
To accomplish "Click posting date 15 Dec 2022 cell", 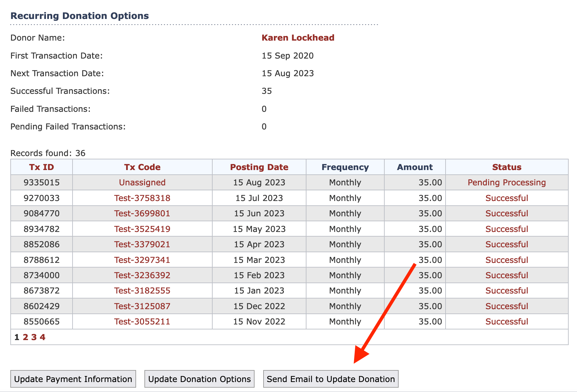I will [x=259, y=306].
